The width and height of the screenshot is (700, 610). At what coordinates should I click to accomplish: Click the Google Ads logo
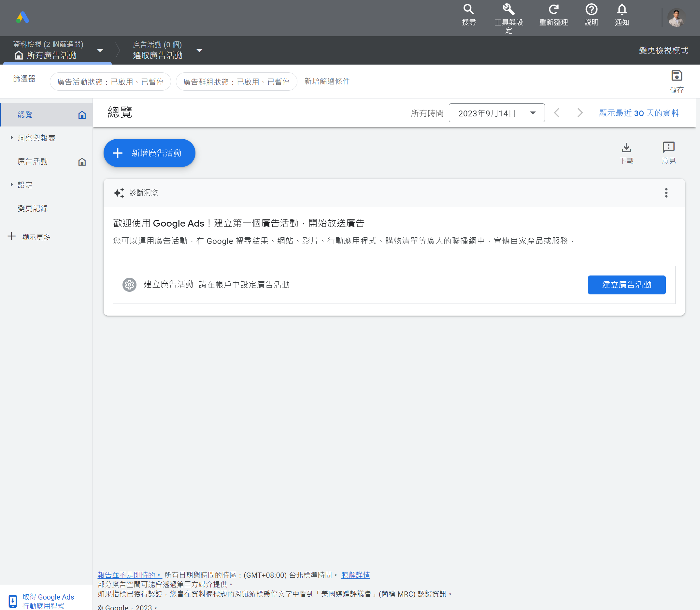coord(23,18)
